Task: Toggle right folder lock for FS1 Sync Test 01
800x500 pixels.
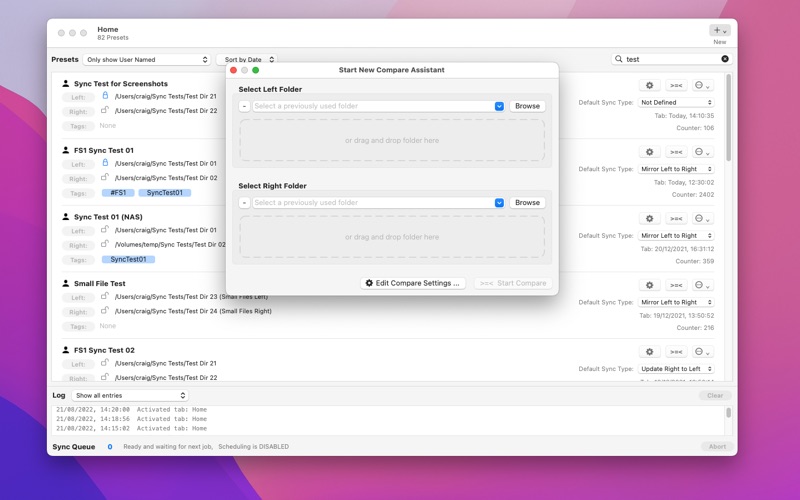Action: 105,177
